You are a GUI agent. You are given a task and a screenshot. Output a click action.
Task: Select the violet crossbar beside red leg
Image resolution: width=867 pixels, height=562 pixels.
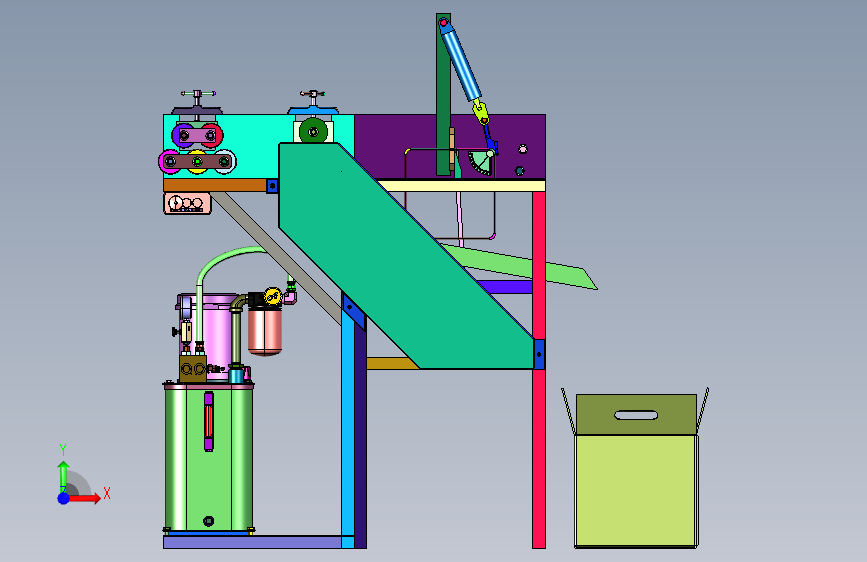(505, 287)
